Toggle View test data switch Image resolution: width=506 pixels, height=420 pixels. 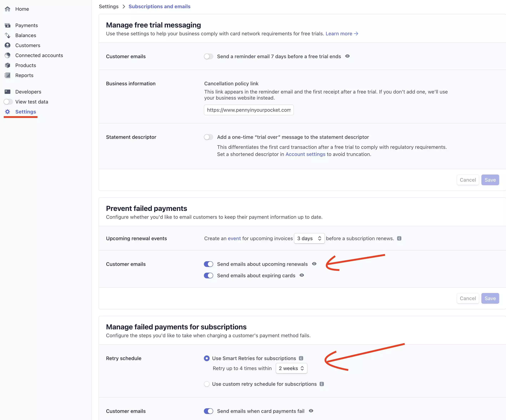(x=8, y=102)
